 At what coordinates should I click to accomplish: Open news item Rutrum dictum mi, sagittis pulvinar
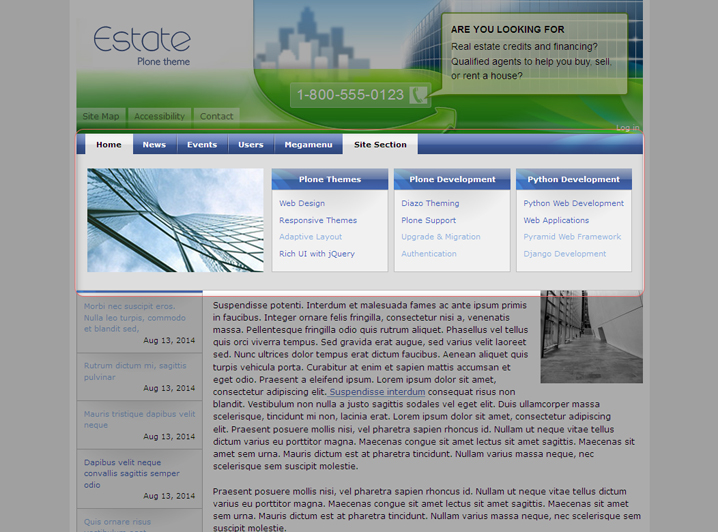point(135,371)
